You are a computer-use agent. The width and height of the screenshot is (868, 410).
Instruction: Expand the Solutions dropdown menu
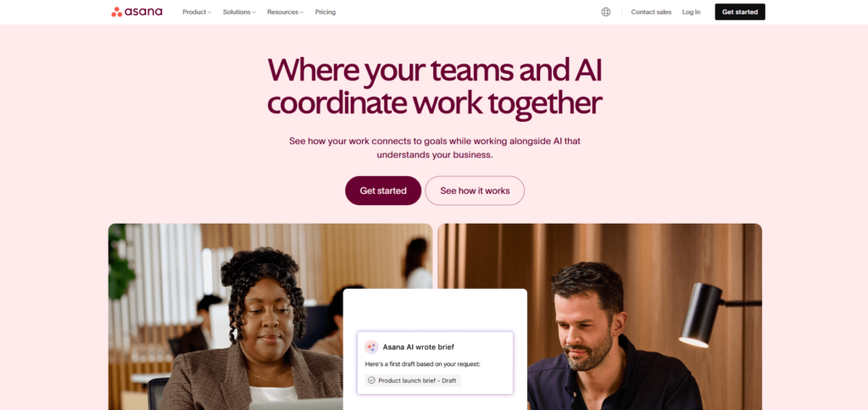239,12
